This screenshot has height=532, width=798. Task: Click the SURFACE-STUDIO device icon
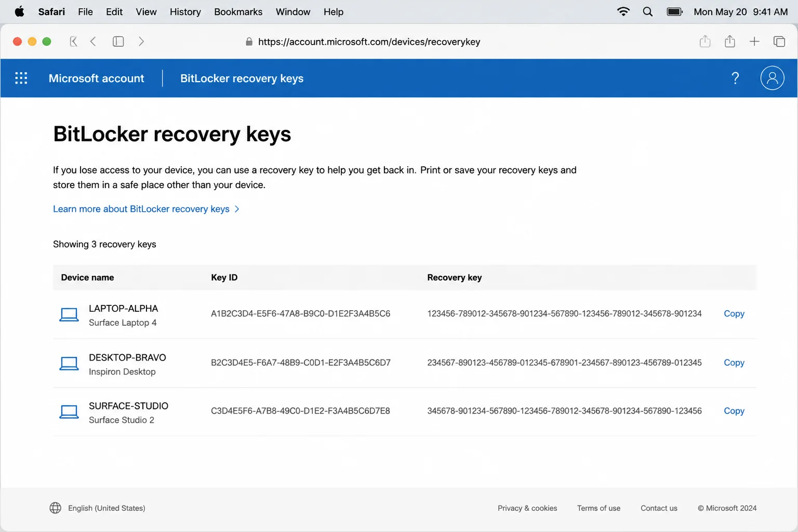[x=69, y=412]
